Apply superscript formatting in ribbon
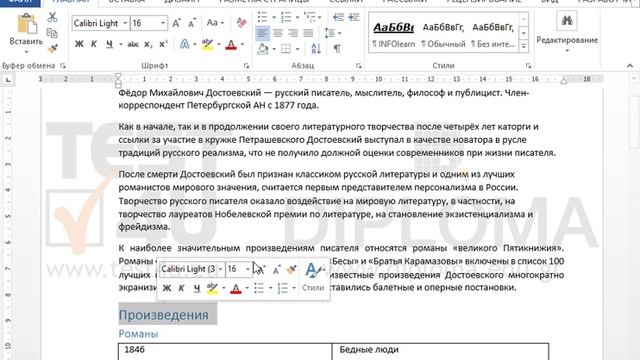640x360 pixels. [x=163, y=44]
